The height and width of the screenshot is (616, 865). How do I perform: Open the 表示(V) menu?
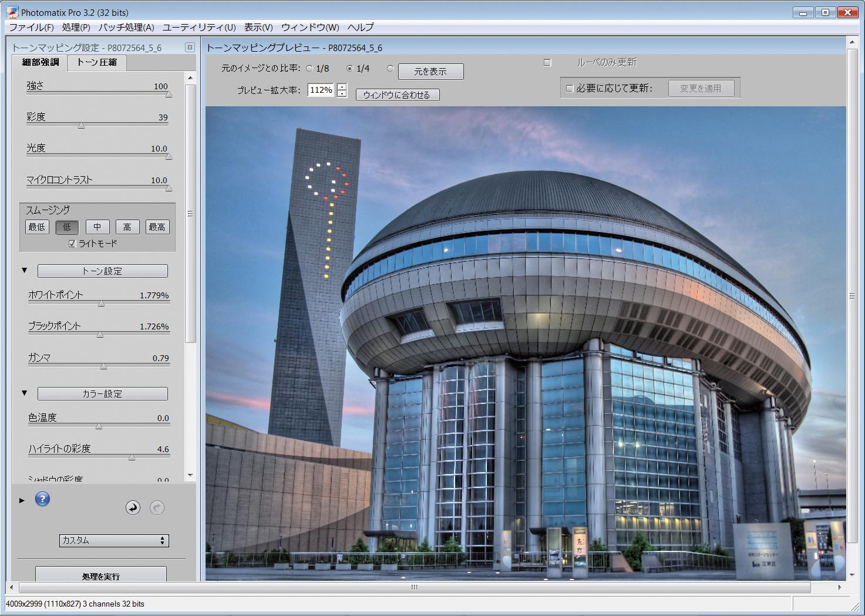pyautogui.click(x=258, y=28)
